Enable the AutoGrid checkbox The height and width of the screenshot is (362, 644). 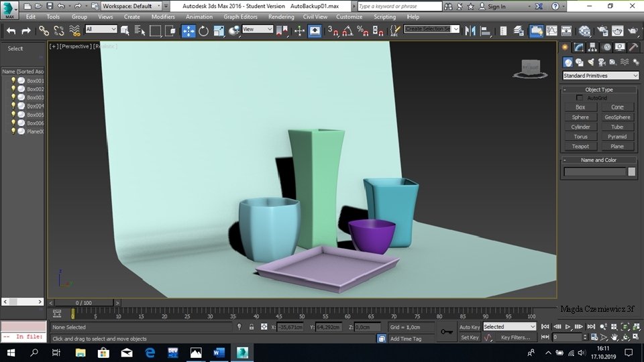[580, 98]
